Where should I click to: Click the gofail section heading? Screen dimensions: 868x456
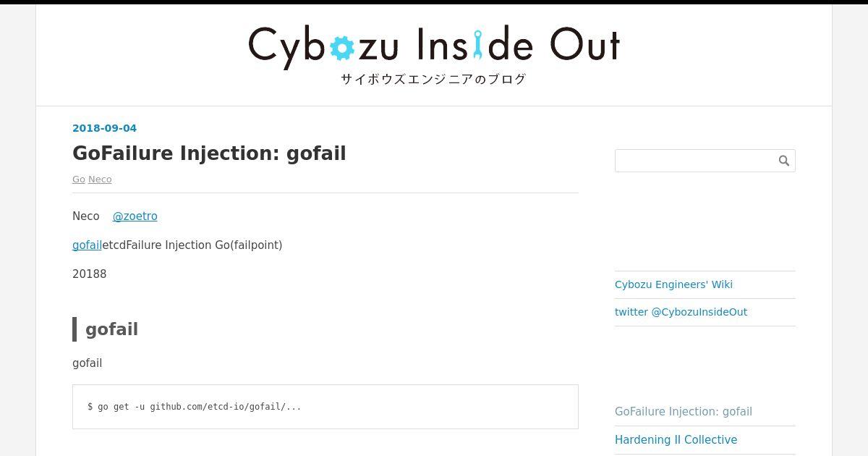point(111,329)
